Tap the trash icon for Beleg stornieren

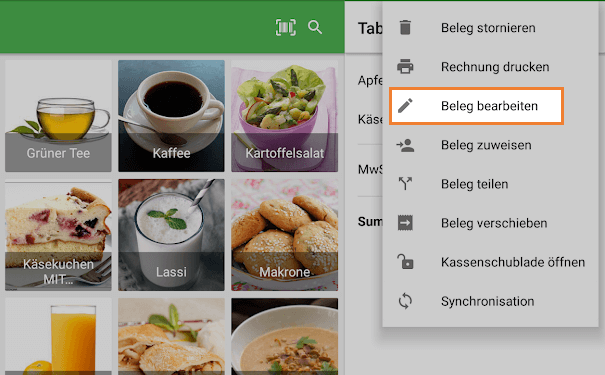click(405, 28)
